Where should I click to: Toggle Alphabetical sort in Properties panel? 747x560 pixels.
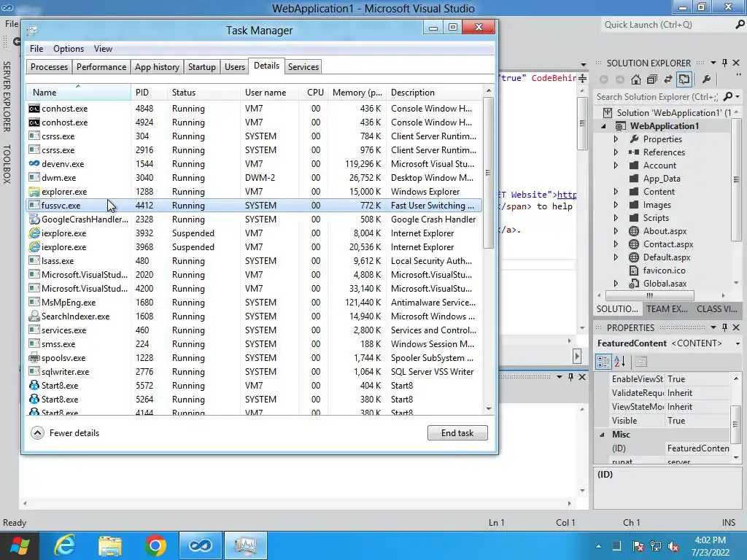619,362
